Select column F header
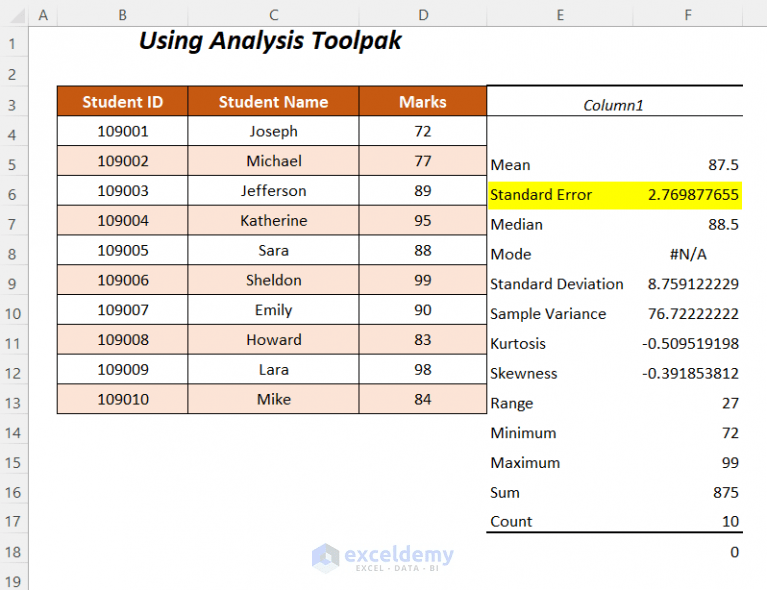Viewport: 767px width, 590px height. point(688,15)
